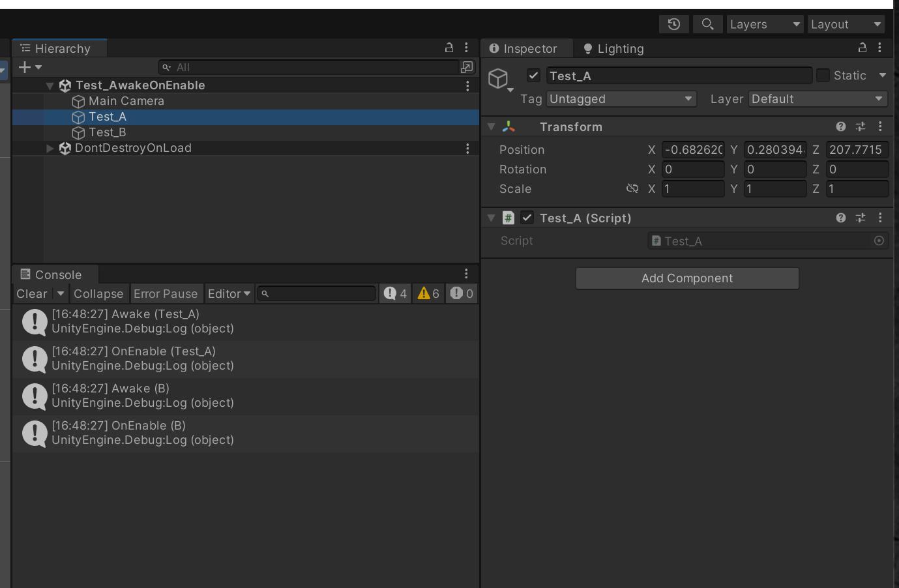Open Test_AwakeOnEnable scene options menu
899x588 pixels.
[x=467, y=85]
